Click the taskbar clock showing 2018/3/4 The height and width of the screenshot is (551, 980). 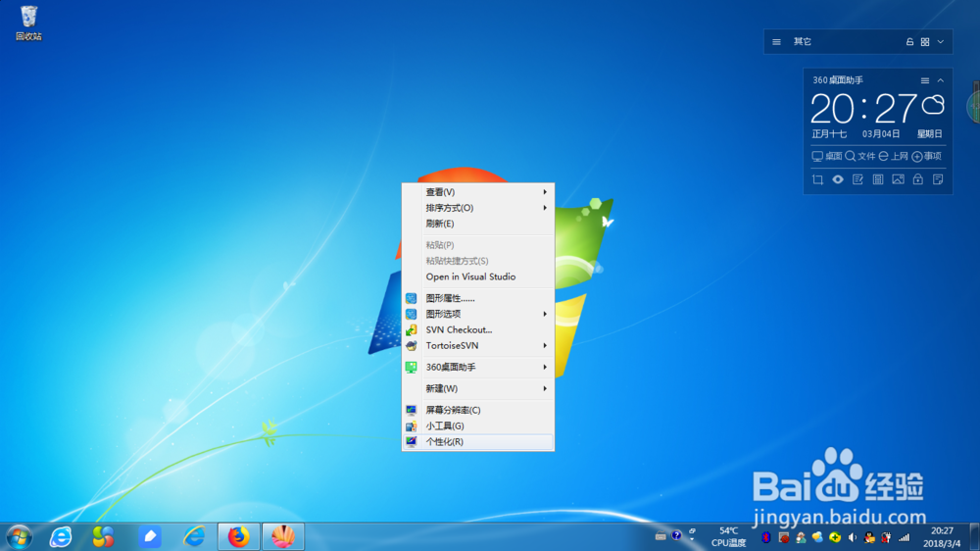tap(941, 537)
